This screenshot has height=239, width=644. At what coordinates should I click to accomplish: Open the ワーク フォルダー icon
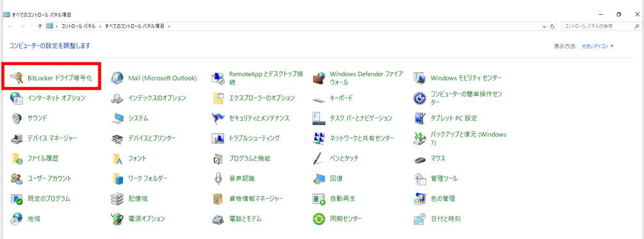tap(117, 178)
